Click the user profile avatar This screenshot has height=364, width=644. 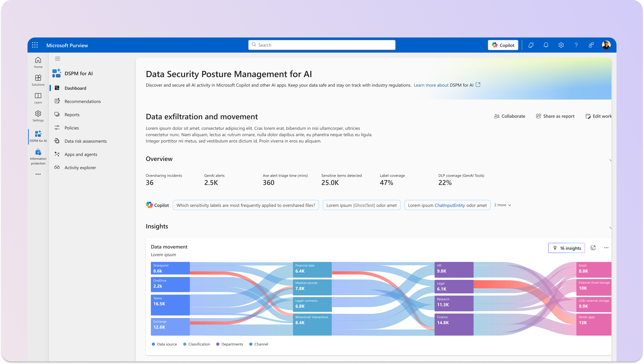pyautogui.click(x=606, y=45)
